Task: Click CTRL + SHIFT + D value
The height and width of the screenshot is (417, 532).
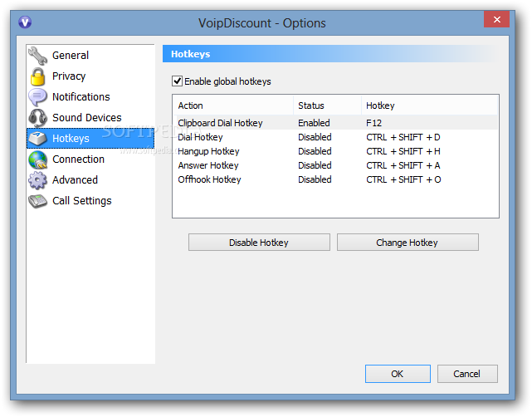Action: (403, 137)
